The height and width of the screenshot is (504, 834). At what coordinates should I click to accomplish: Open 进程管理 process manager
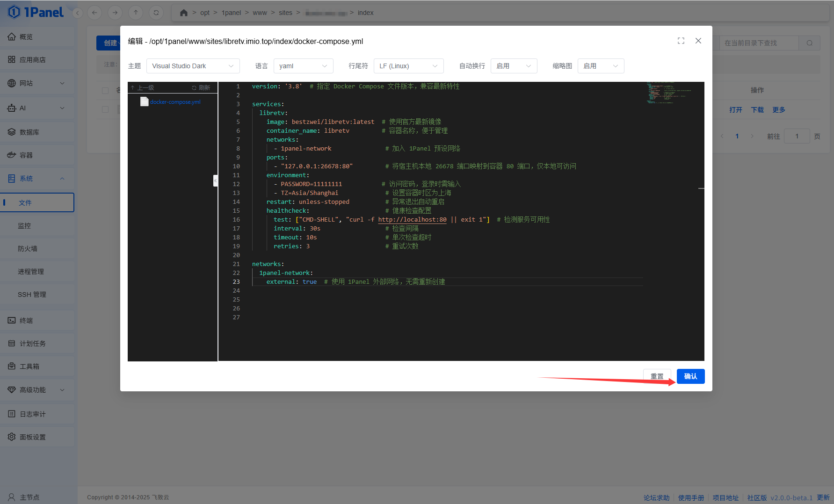point(37,272)
